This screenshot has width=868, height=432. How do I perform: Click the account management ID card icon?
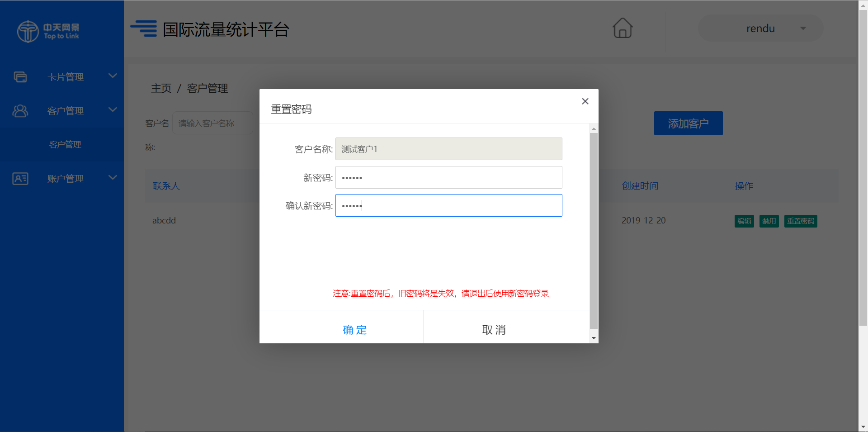[x=20, y=179]
